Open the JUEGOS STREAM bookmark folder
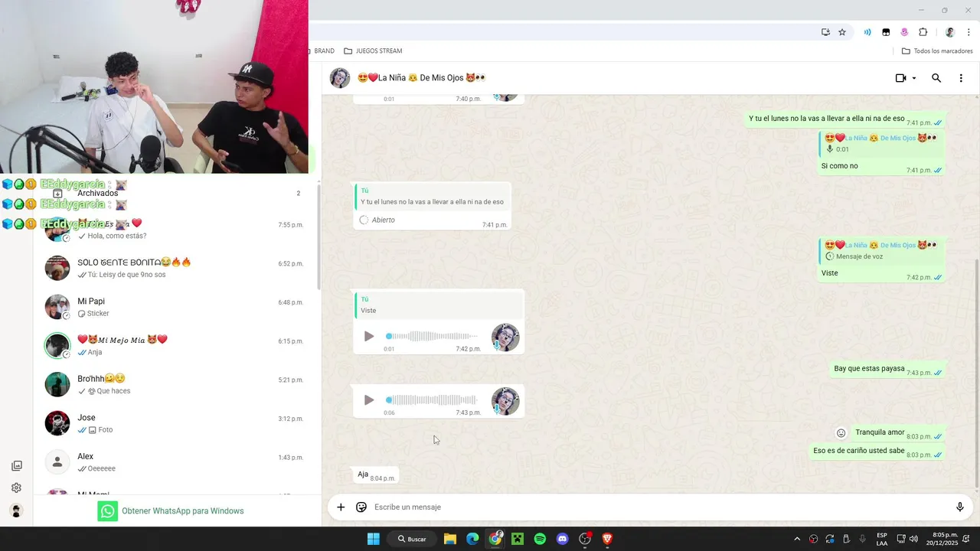Screen dimensions: 980x551 pos(373,51)
